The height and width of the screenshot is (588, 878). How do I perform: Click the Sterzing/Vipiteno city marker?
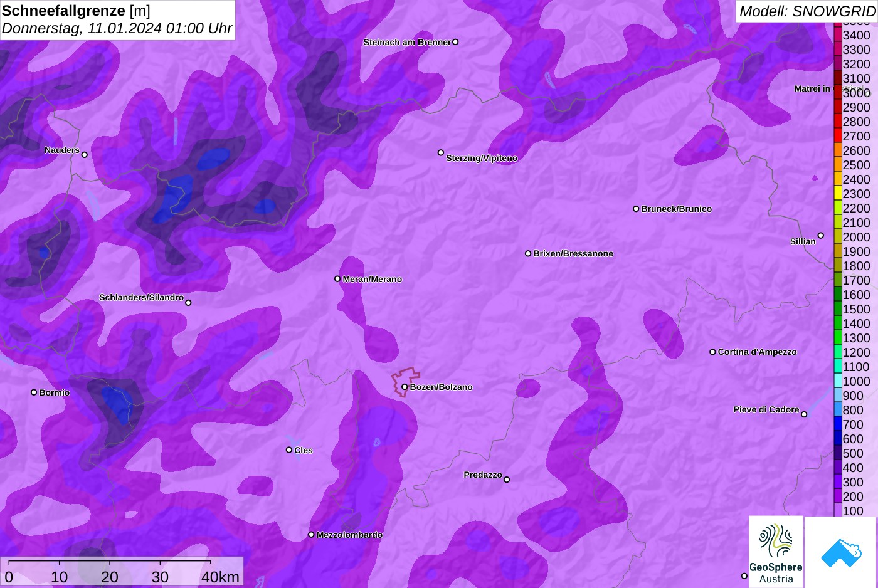tap(441, 152)
